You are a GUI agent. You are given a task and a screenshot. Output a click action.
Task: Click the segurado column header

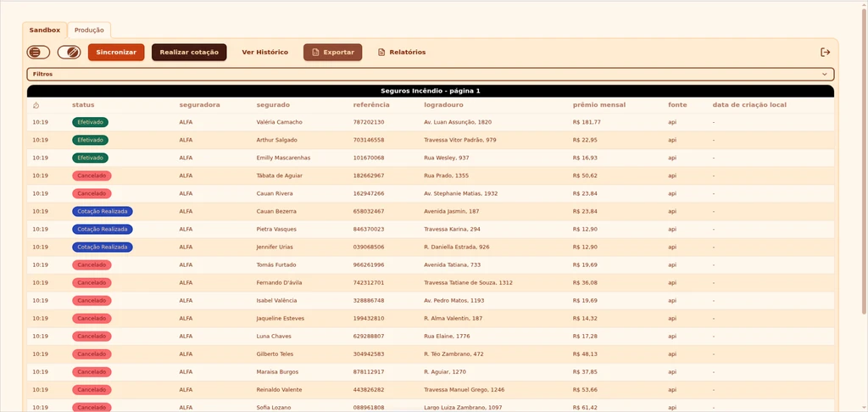click(273, 104)
